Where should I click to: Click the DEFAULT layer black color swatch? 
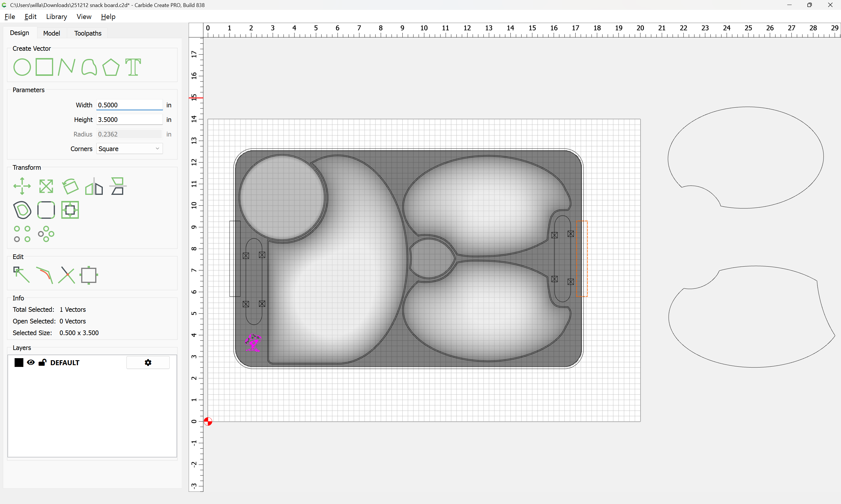(19, 362)
